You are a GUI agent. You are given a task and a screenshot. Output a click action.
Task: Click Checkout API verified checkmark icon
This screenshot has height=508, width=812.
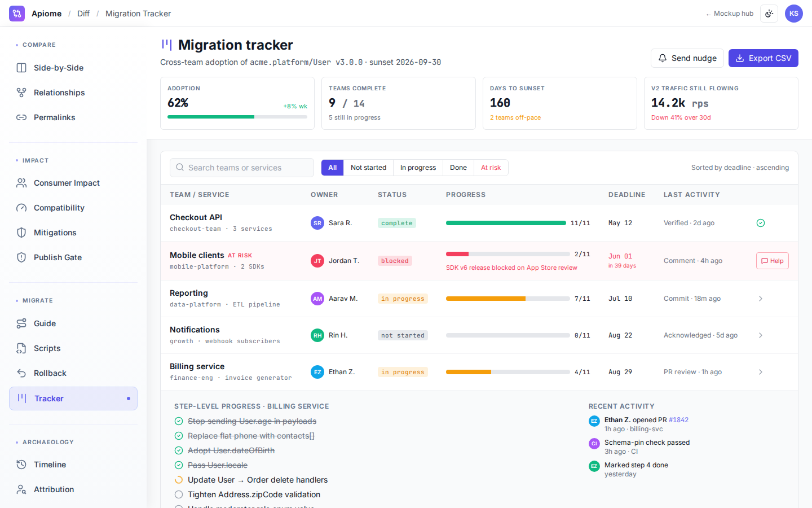coord(761,223)
